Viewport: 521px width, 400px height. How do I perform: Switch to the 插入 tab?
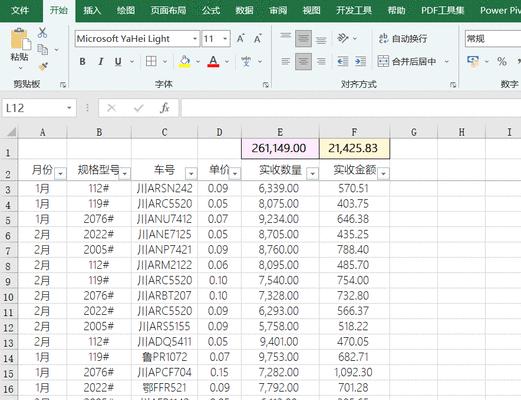[92, 10]
